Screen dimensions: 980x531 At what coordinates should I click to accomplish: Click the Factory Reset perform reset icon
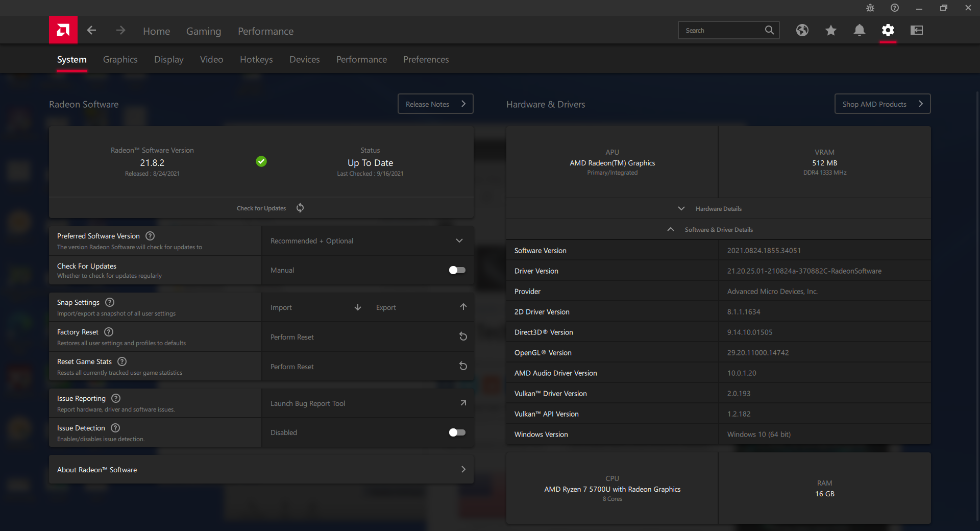point(463,336)
